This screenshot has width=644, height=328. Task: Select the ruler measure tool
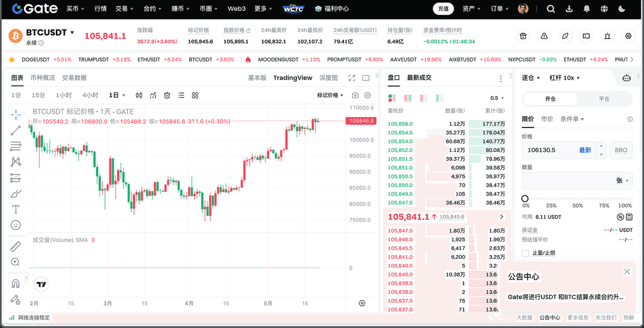16,246
